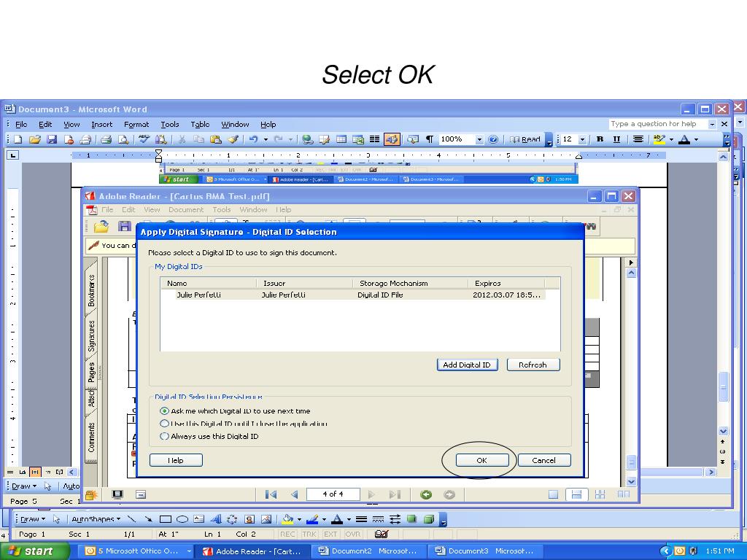The height and width of the screenshot is (560, 747).
Task: Open the Window menu in Word menu bar
Action: coord(235,124)
